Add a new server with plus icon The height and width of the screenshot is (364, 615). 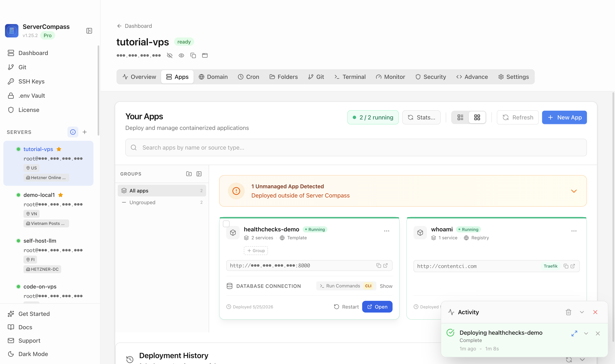pos(84,132)
